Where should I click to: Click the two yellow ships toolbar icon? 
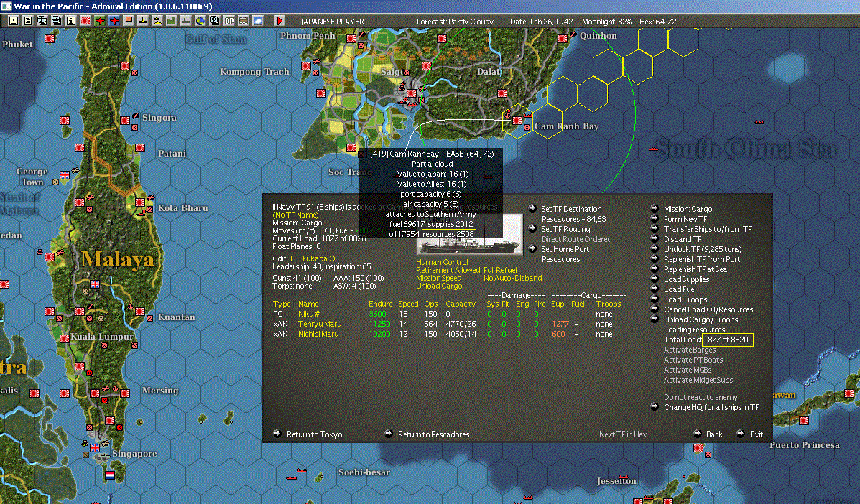coord(157,21)
